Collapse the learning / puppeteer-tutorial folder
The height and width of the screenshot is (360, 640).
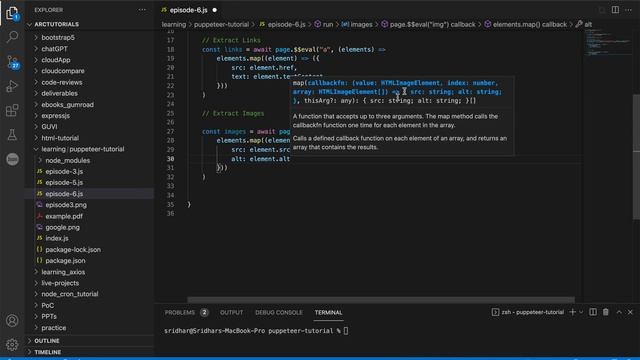coord(82,149)
